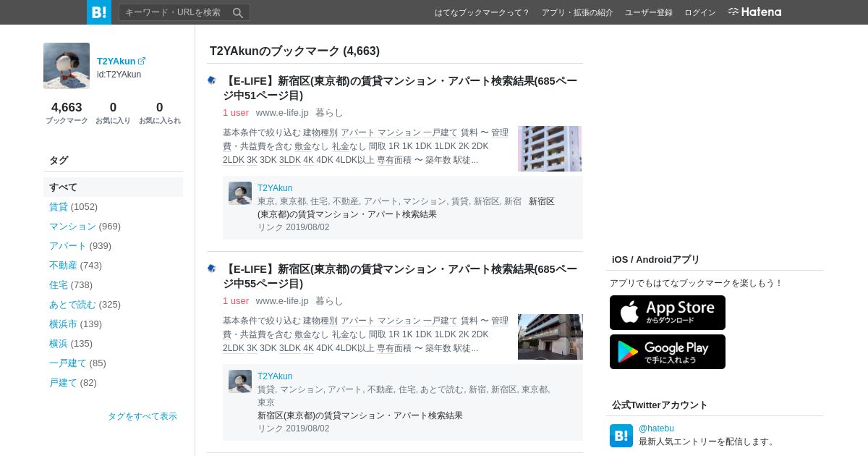Click the Hatena Bookmark B! logo
Screen dimensions: 868x456
(x=99, y=12)
